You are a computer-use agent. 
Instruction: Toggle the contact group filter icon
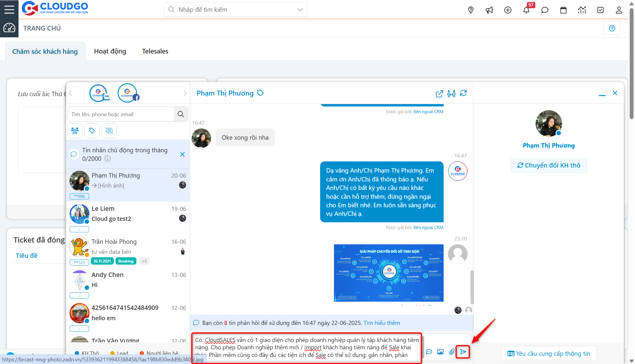(75, 130)
